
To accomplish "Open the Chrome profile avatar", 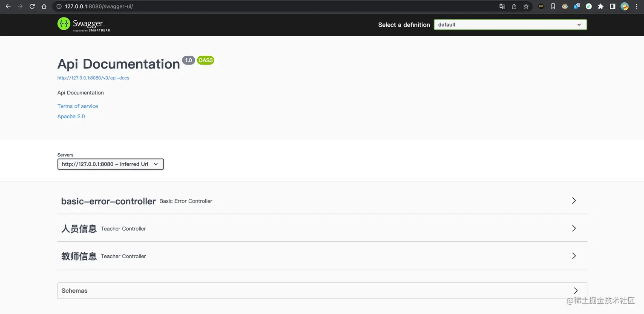I will (x=625, y=6).
